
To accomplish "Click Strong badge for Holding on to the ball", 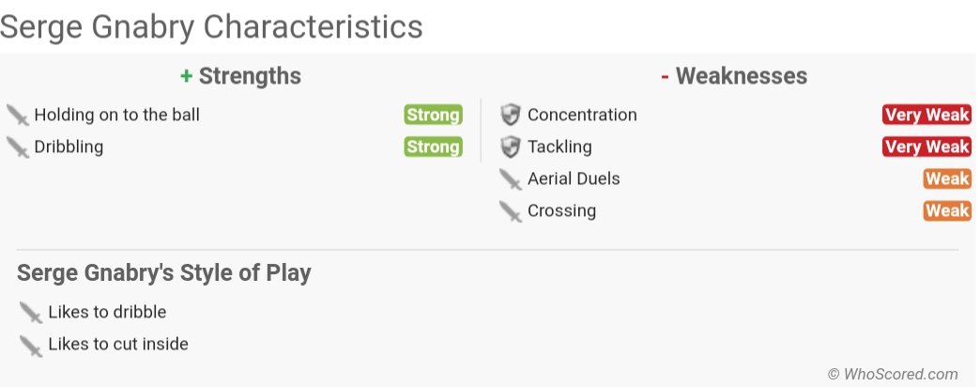I will click(433, 116).
